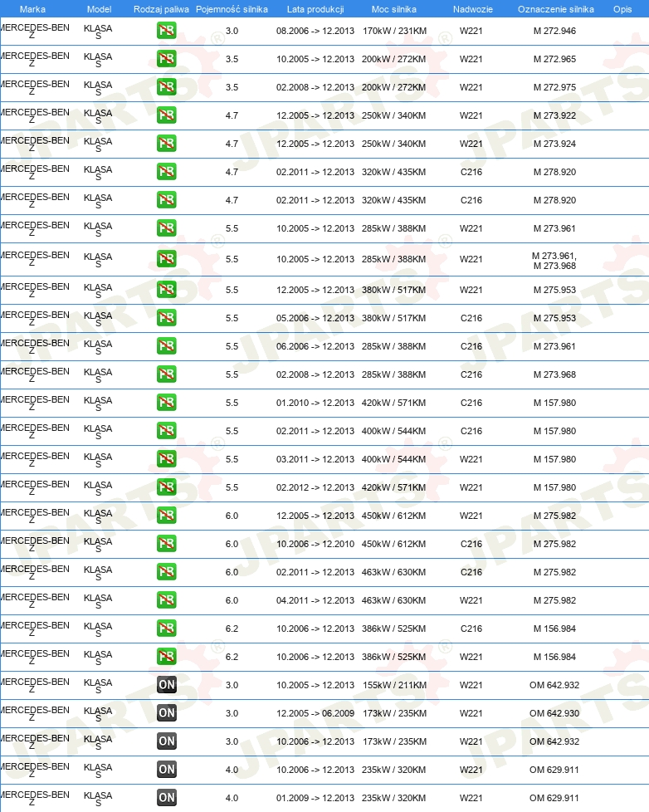
Task: Select petrol icon for 420kW C216 M 157.980
Action: (167, 403)
